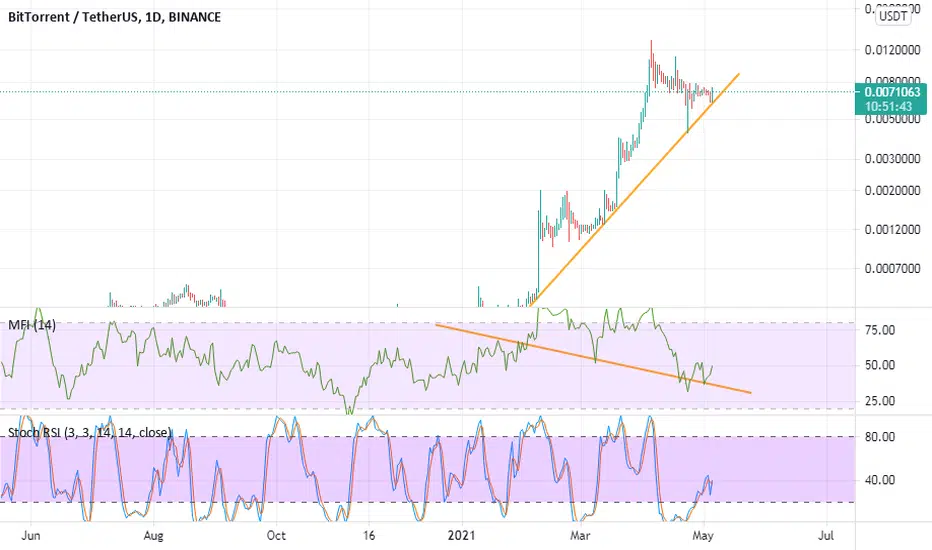Screen dimensions: 932x550
Task: Click the 0.0120000 price axis label
Action: coord(892,50)
